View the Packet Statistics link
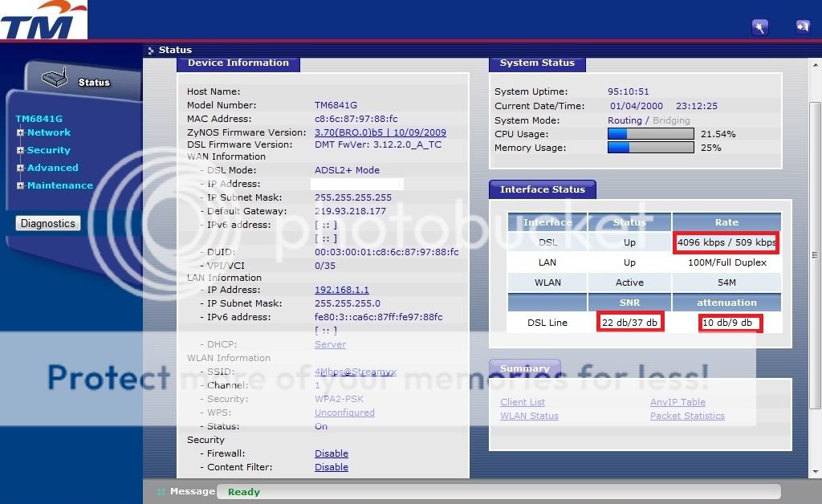The image size is (822, 504). (x=687, y=416)
